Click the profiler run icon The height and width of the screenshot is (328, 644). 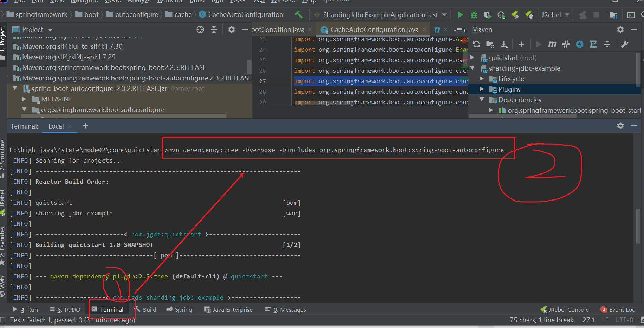501,15
